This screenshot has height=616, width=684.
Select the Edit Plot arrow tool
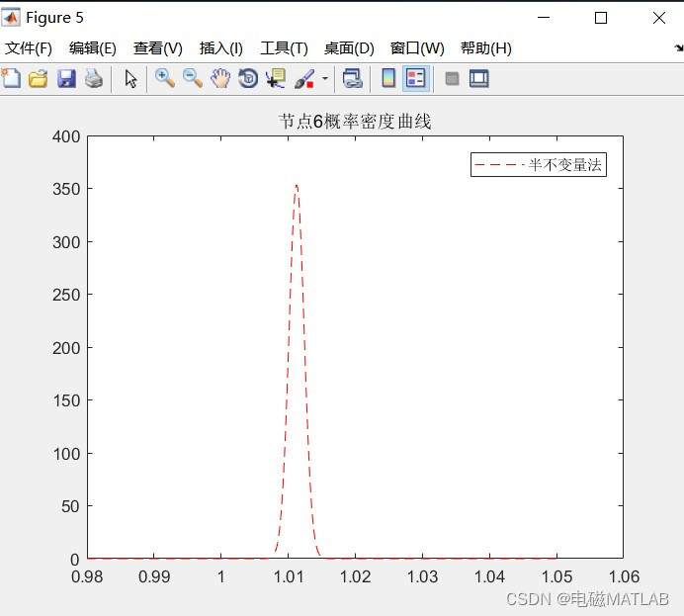(x=130, y=79)
